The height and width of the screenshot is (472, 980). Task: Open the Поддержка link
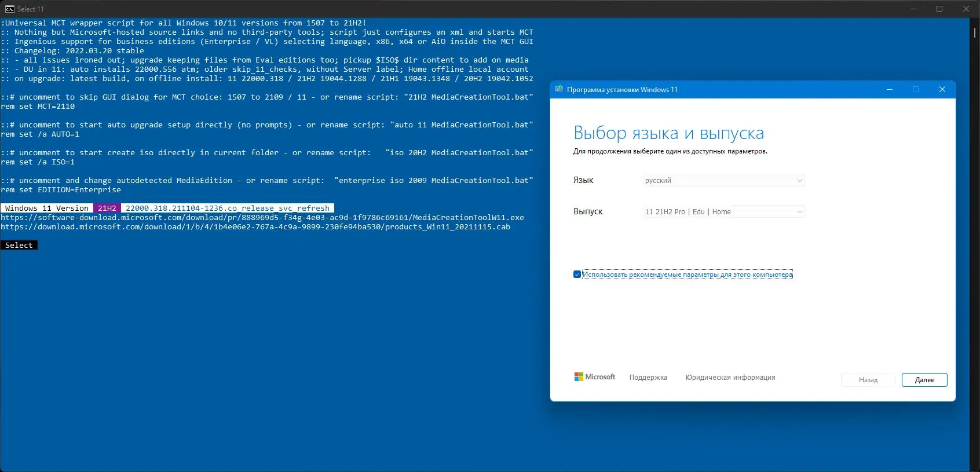(x=648, y=378)
